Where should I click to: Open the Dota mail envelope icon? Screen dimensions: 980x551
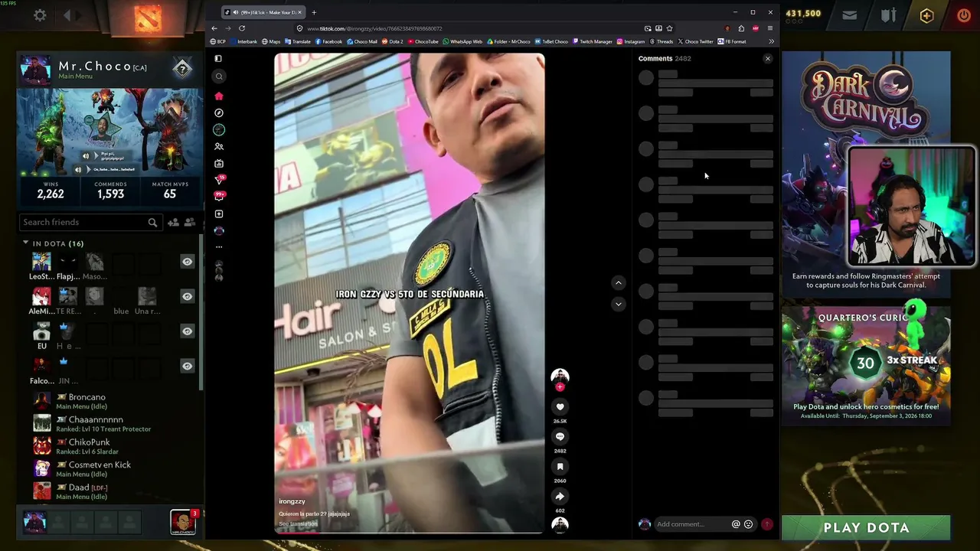click(850, 15)
